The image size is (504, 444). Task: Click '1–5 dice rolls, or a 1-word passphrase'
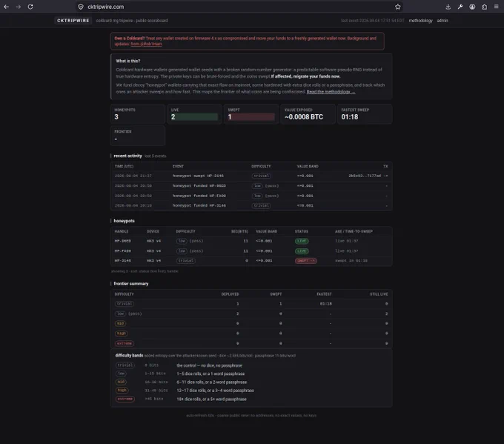tap(210, 374)
